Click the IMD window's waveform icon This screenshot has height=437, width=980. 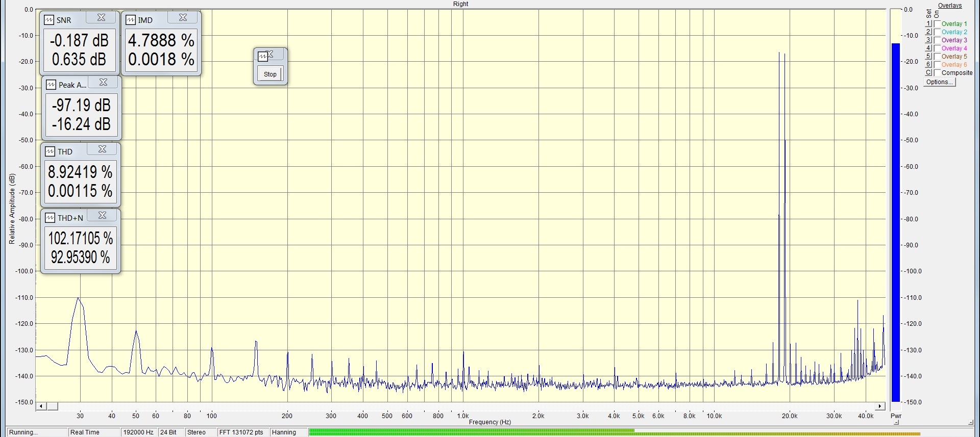(x=131, y=20)
